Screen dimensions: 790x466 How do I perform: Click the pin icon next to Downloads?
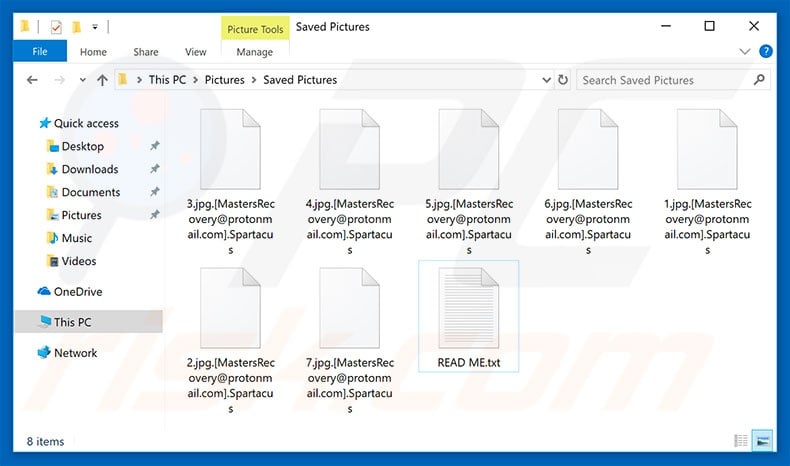coord(155,169)
